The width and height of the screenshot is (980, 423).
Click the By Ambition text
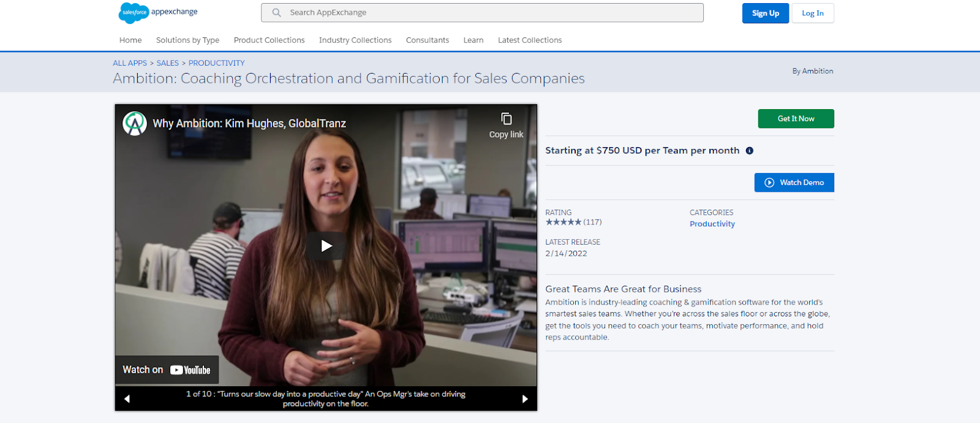[813, 71]
